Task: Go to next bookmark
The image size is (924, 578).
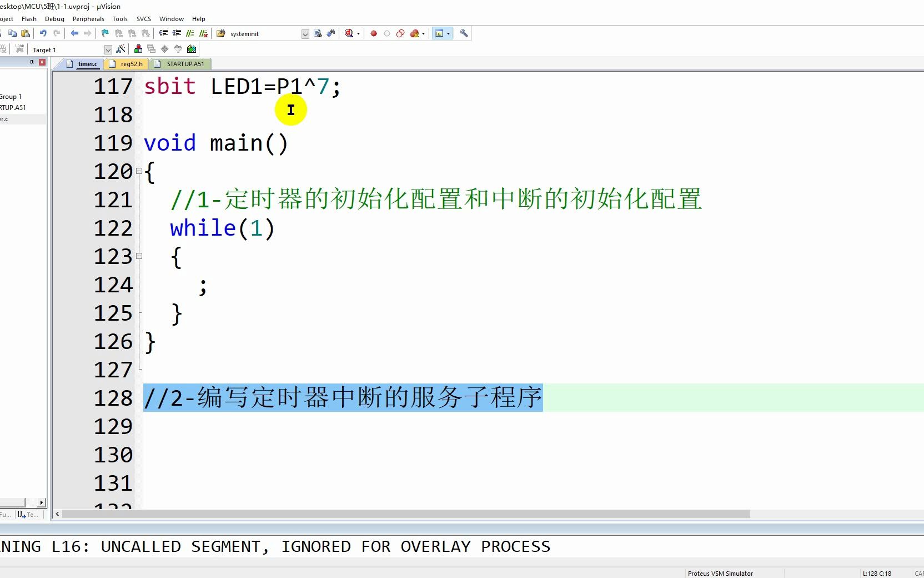Action: [x=132, y=33]
